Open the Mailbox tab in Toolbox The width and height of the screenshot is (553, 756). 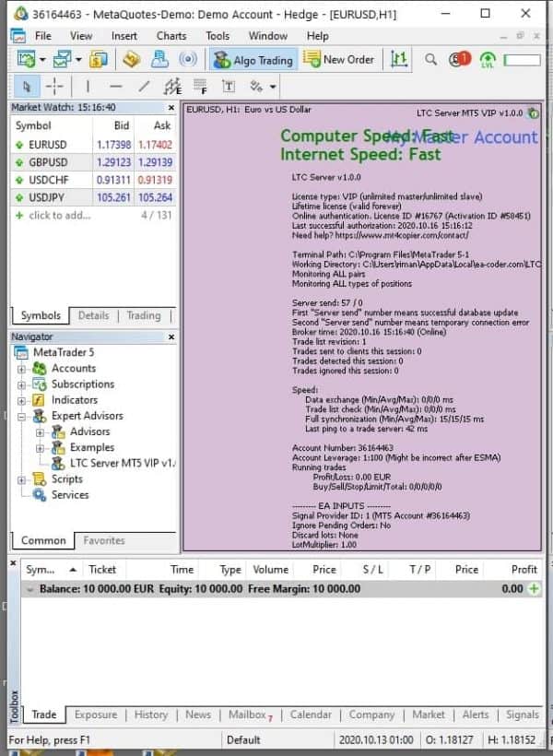(250, 715)
